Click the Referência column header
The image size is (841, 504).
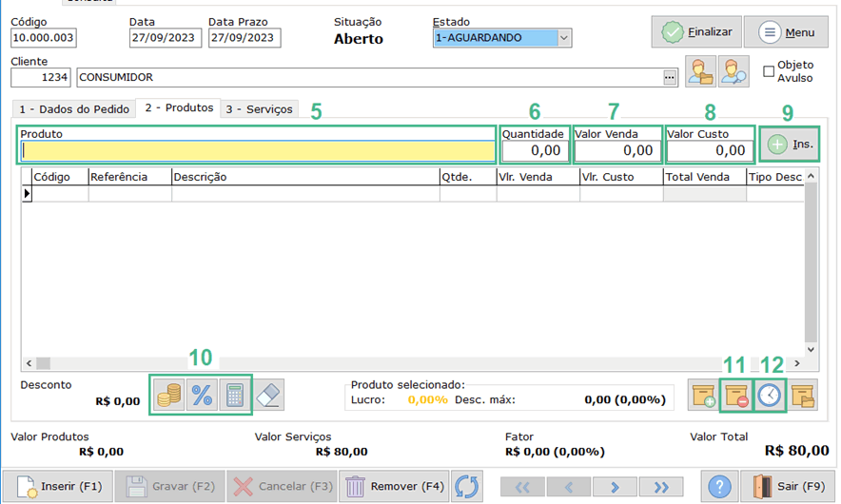129,177
